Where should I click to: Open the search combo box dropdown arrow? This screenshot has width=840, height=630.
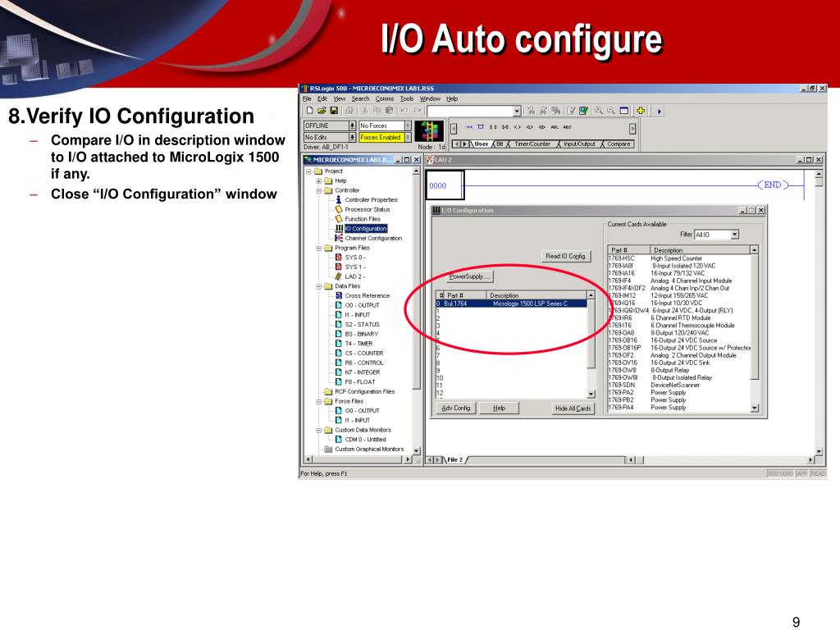(517, 111)
